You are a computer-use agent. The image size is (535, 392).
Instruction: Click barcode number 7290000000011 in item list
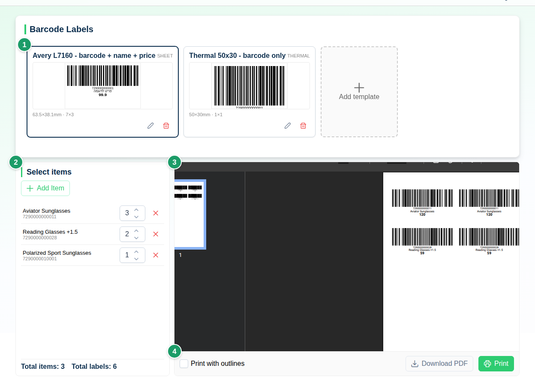pyautogui.click(x=39, y=217)
